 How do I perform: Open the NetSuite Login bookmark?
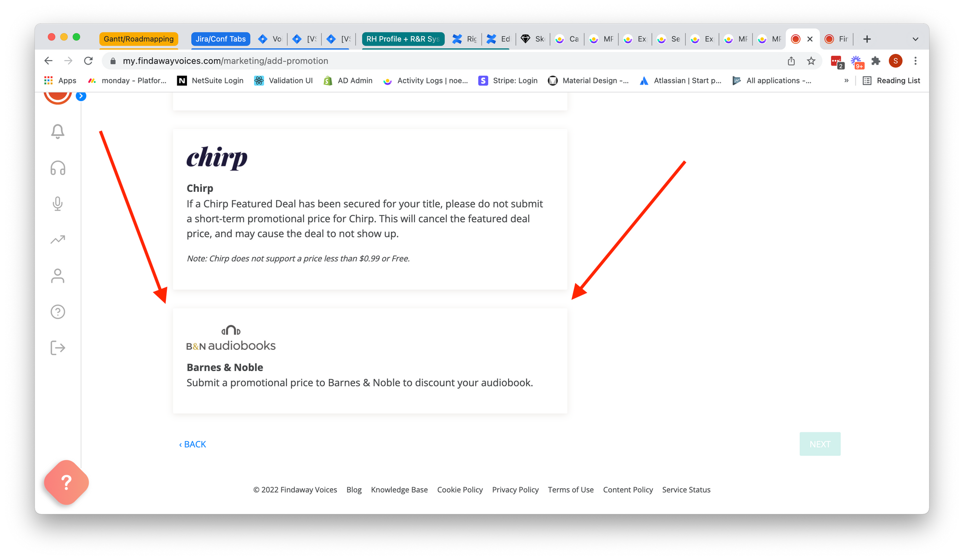point(210,80)
